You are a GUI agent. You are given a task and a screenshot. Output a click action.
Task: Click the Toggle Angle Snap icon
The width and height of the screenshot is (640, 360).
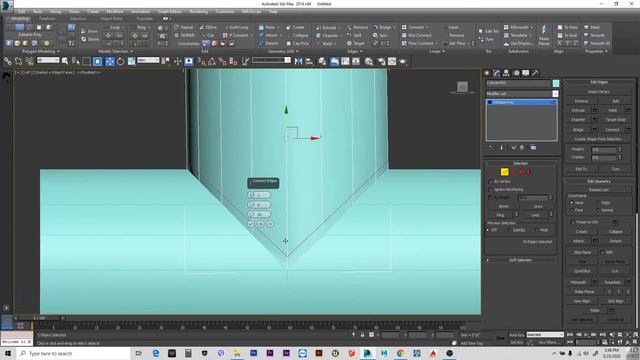(212, 61)
